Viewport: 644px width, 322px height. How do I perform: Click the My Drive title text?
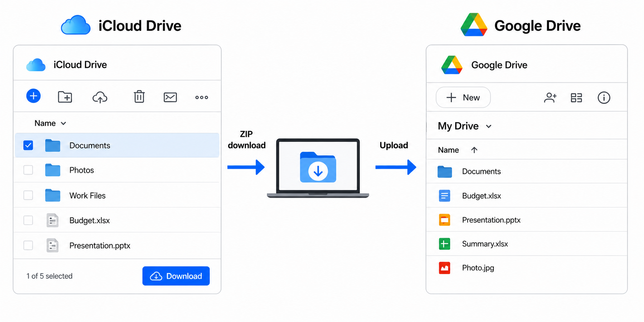[458, 126]
